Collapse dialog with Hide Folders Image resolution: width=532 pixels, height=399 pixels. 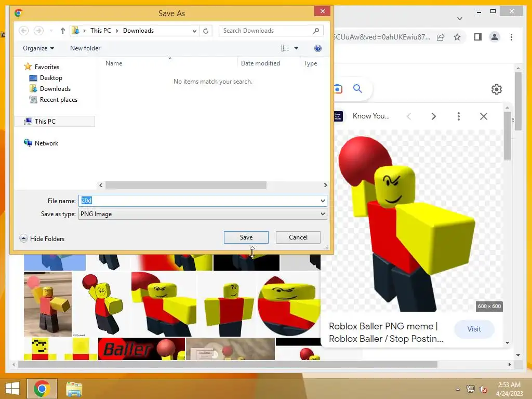pos(42,238)
